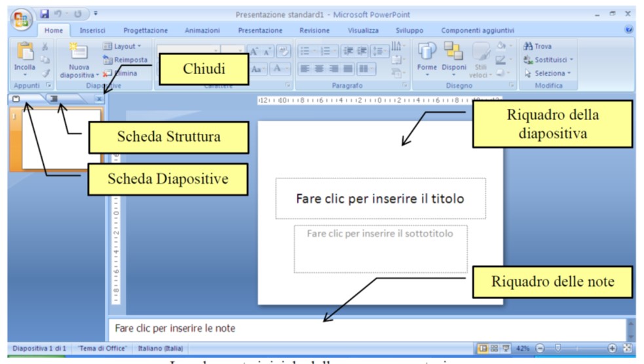Add a slide with Nuova diapositiva icon
Screen dimensions: 644x364
point(79,52)
